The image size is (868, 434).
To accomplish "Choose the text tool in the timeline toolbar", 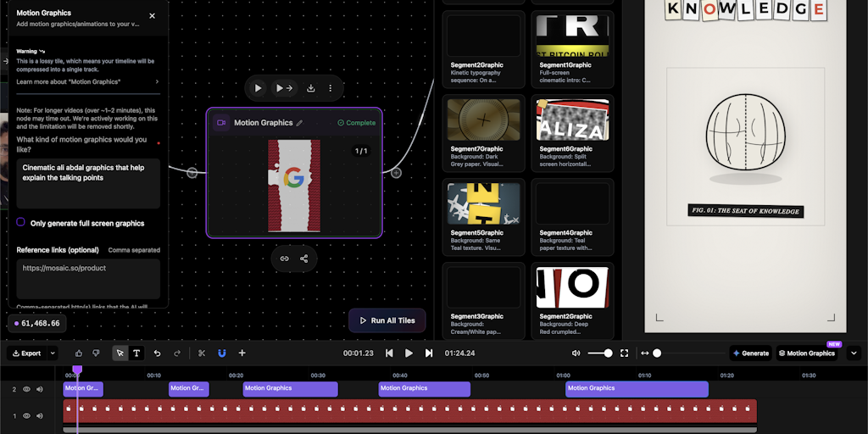I will [136, 353].
